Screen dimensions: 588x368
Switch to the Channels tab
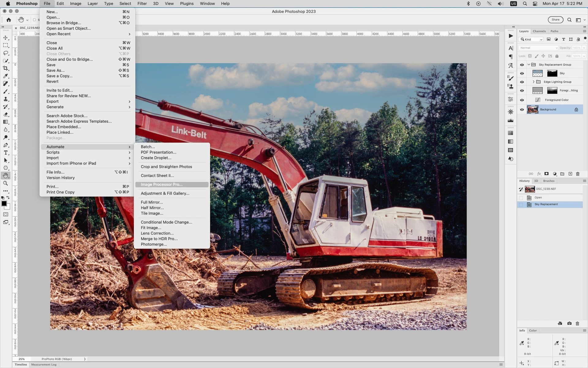pos(539,31)
